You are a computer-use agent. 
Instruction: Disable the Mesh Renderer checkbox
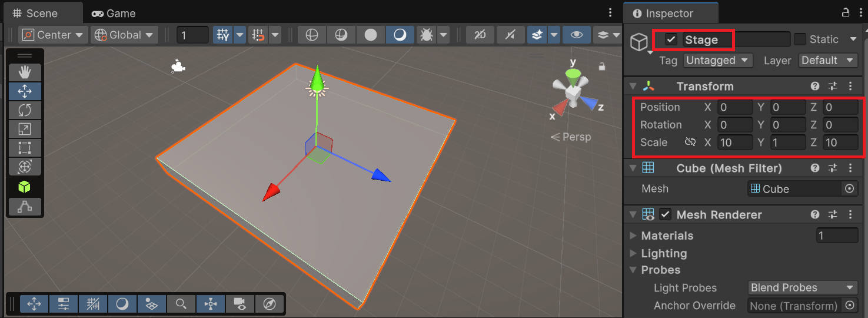coord(665,215)
